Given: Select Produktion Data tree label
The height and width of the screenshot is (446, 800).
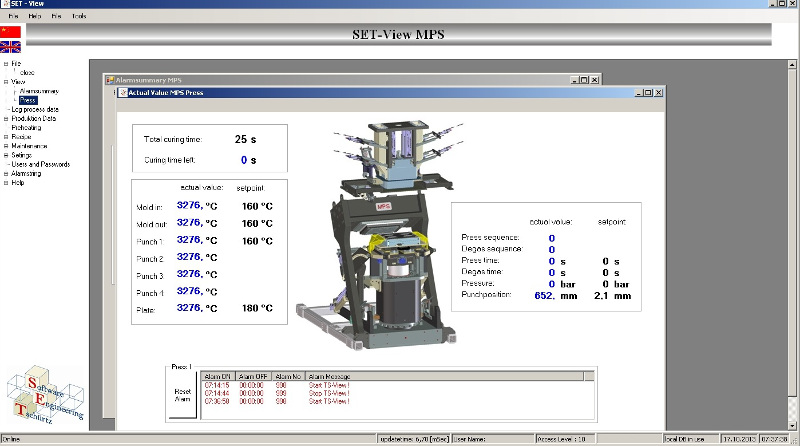Looking at the screenshot, I should (34, 118).
